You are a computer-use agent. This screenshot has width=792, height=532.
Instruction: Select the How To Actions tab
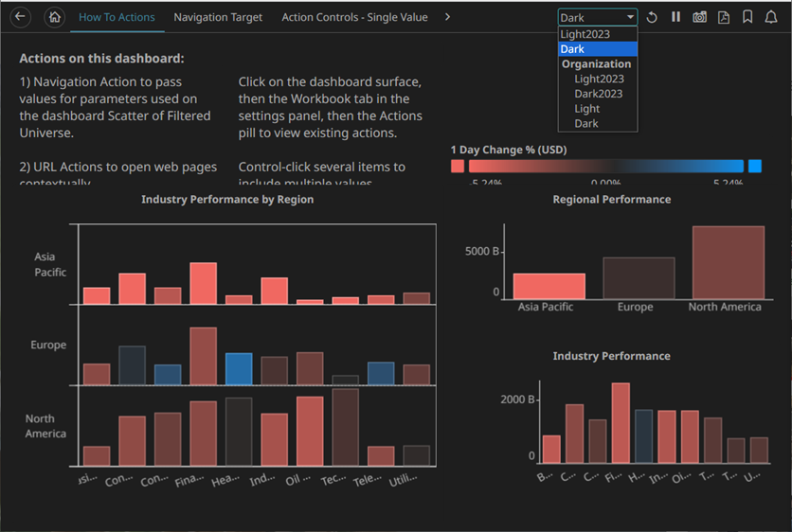tap(117, 17)
